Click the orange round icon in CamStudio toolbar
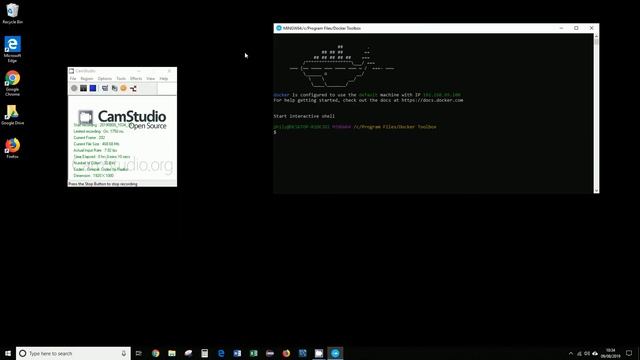This screenshot has height=360, width=640. point(124,88)
